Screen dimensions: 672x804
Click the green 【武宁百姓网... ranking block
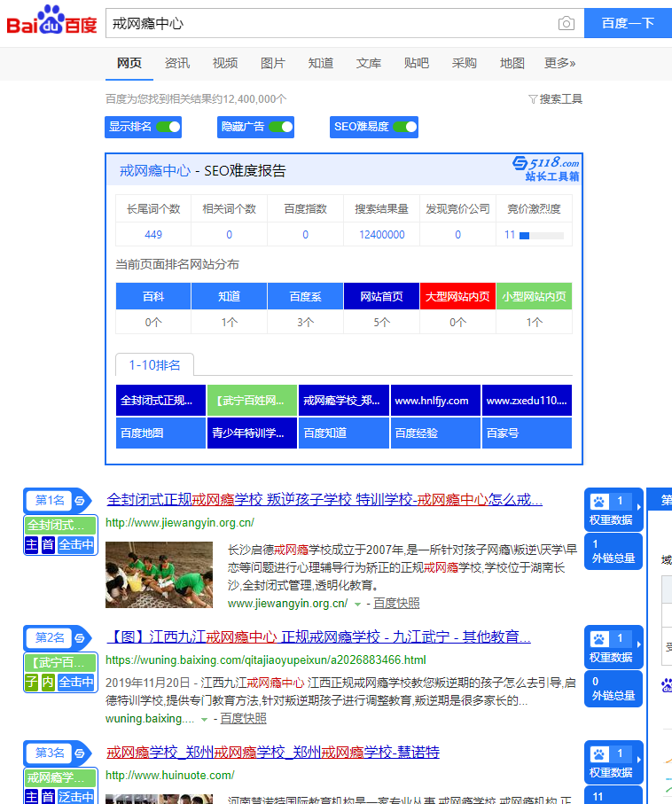[252, 401]
